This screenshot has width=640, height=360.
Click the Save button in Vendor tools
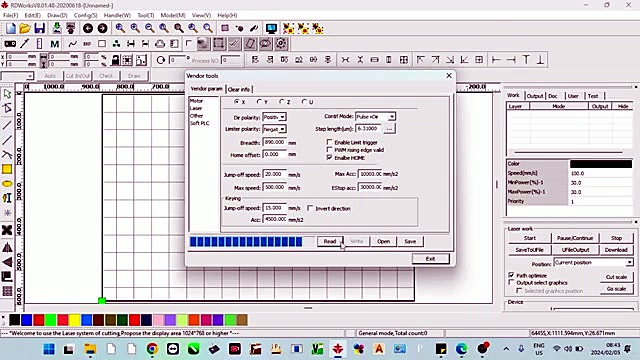[410, 241]
